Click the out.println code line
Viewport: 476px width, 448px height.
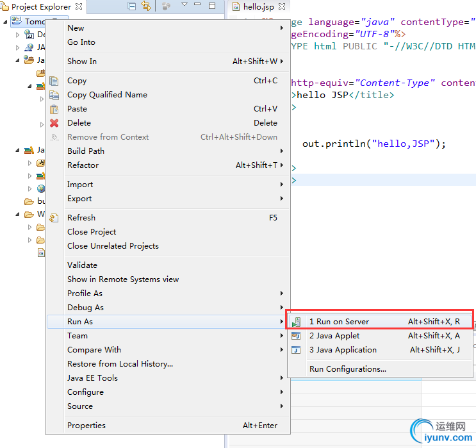click(374, 144)
